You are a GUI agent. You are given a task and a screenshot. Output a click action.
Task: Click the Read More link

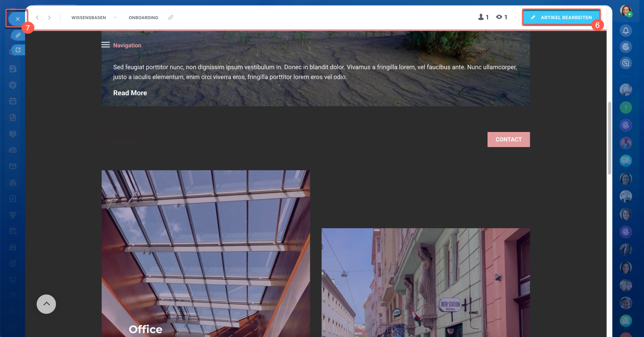tap(130, 93)
